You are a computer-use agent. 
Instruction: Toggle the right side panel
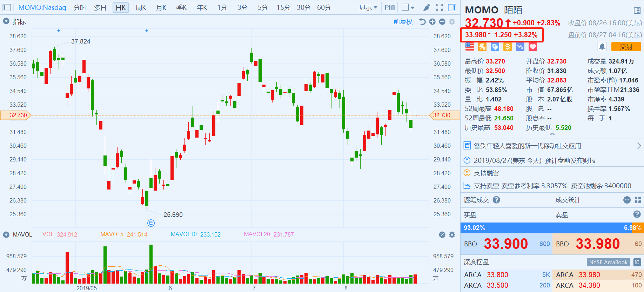[452, 7]
